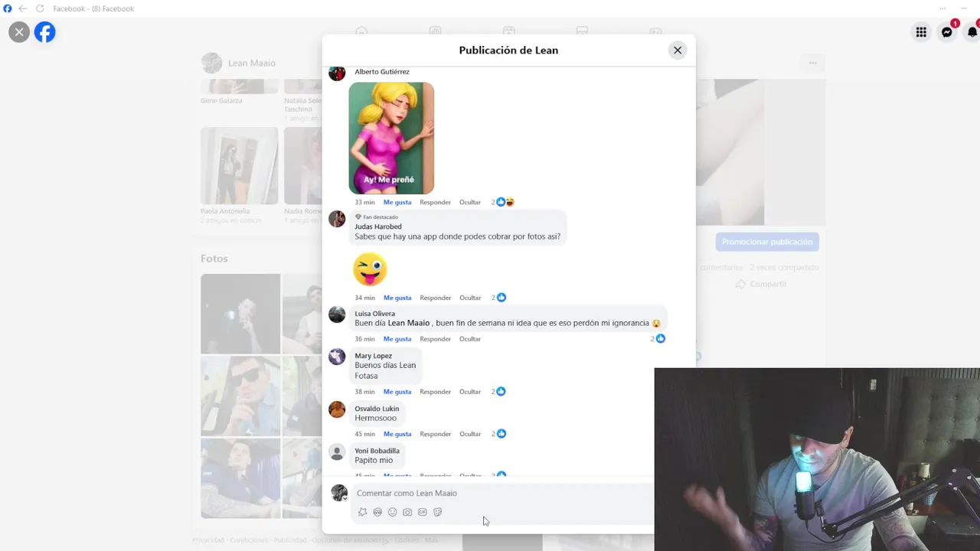Like Mary Lopez's comment
The height and width of the screenshot is (551, 980).
(x=397, y=392)
